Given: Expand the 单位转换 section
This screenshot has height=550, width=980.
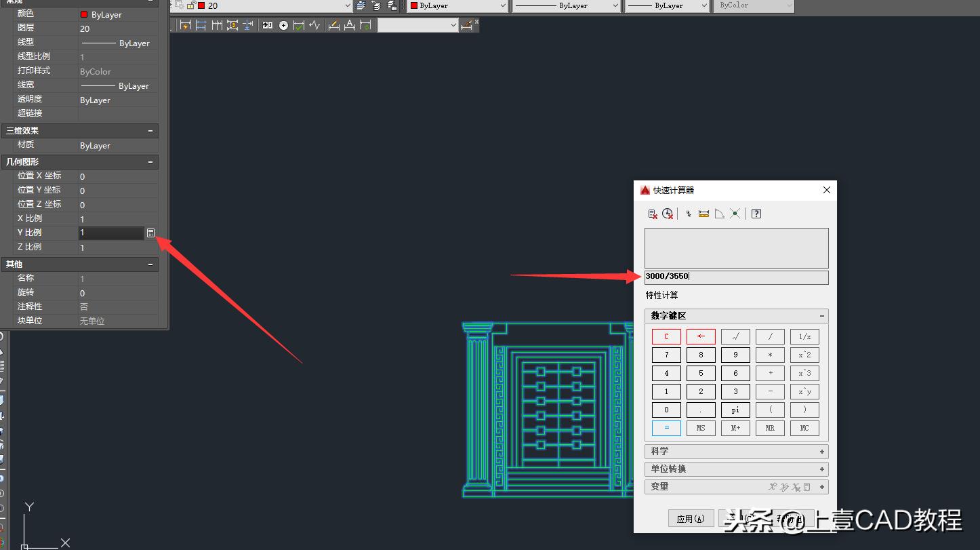Looking at the screenshot, I should coord(822,469).
